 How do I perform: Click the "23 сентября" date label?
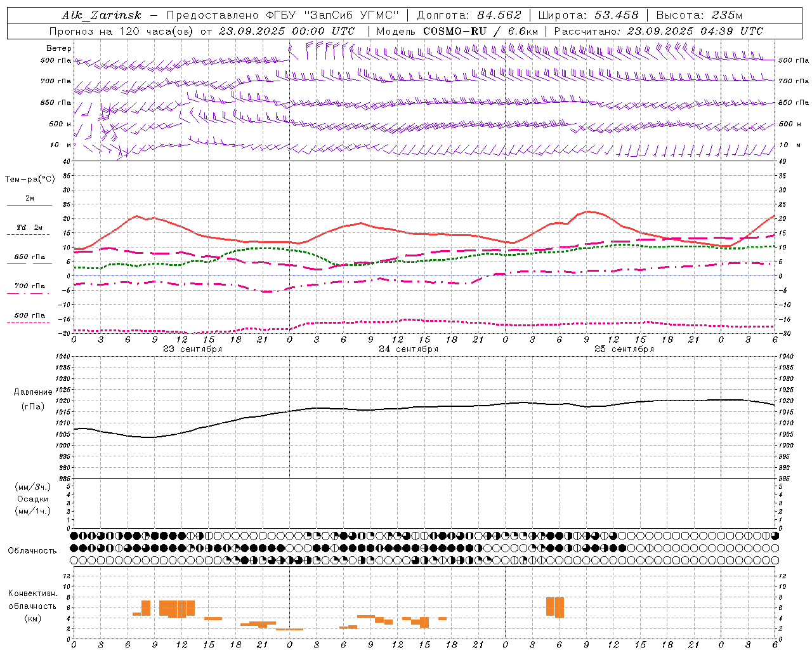tap(193, 349)
